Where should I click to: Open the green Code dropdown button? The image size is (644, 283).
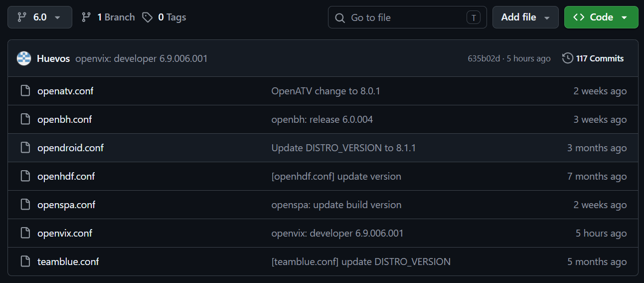click(601, 17)
